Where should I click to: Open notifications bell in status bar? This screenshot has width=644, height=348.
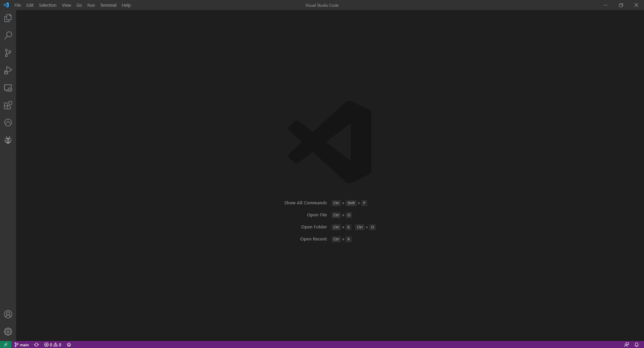(x=637, y=345)
